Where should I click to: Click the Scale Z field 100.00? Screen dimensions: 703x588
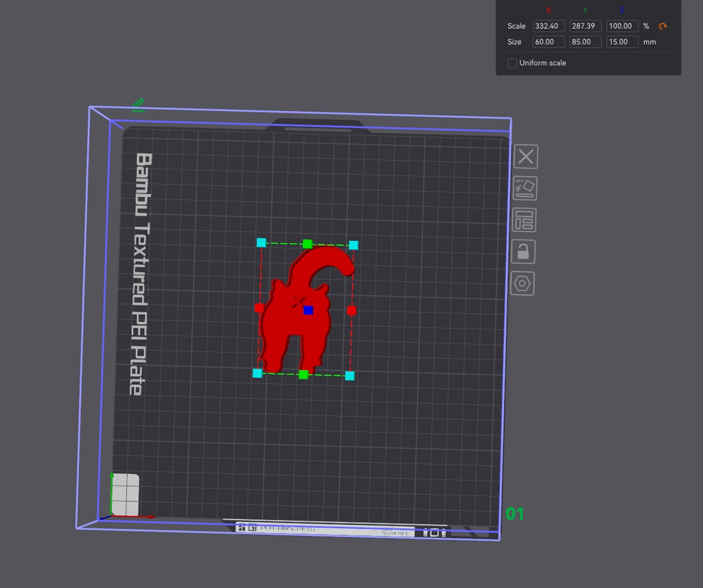point(622,26)
